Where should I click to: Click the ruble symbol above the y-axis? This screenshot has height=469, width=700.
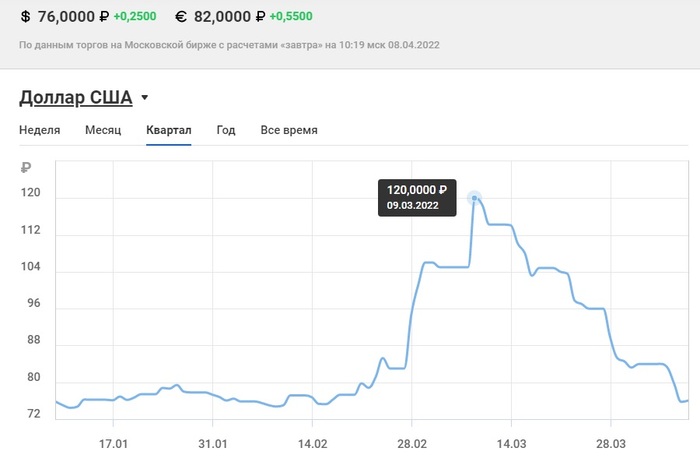(x=26, y=167)
